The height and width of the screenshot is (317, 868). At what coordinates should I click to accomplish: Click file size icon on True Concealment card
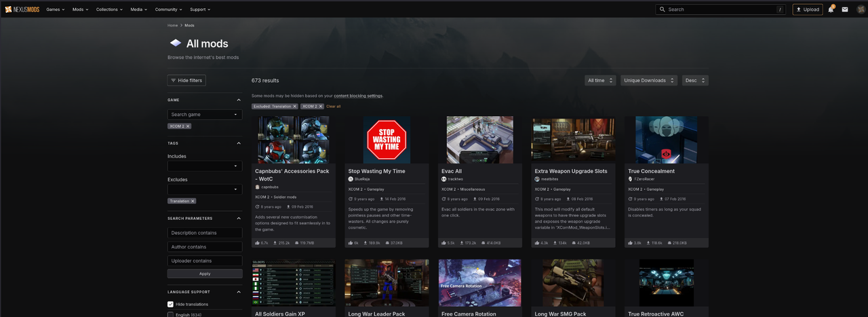pos(670,242)
